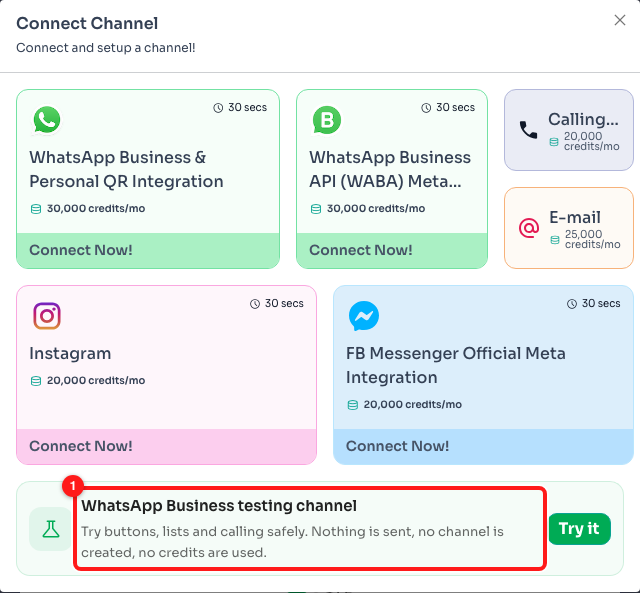Click '30 secs' on FB Messenger card
Screen dimensions: 640x593
pyautogui.click(x=601, y=303)
